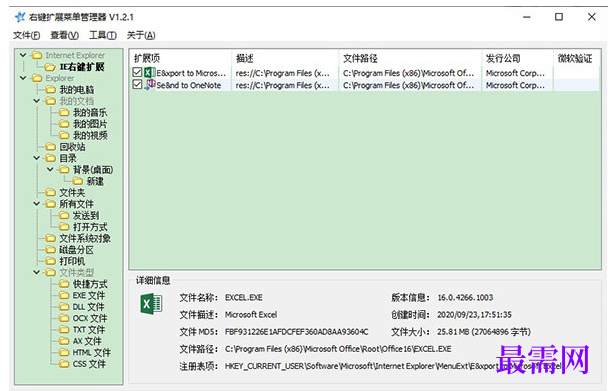The height and width of the screenshot is (391, 608).
Task: Click the 我的图片 folder icon
Action: click(64, 124)
